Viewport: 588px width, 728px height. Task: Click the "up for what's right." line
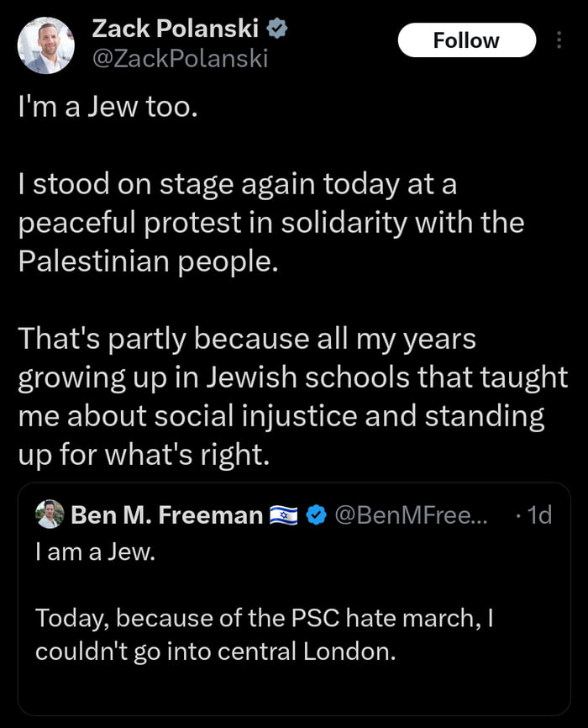144,454
